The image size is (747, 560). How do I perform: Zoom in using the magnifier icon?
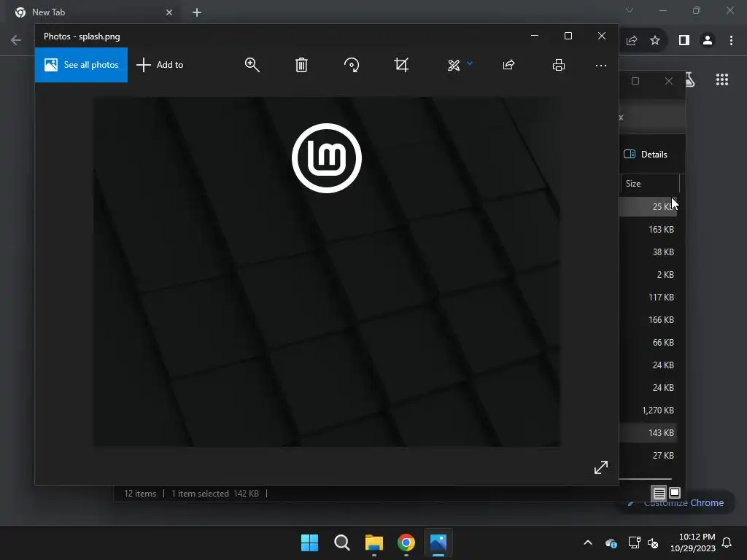(252, 65)
